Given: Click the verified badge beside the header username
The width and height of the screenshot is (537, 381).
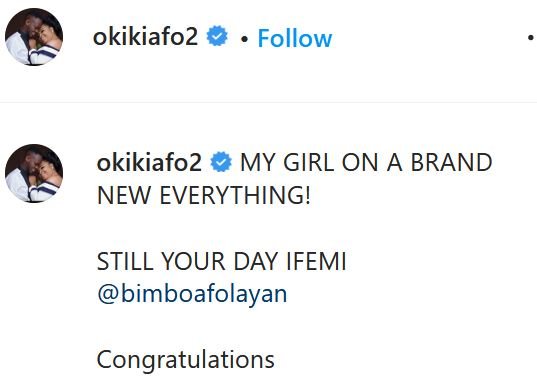Looking at the screenshot, I should click(217, 36).
